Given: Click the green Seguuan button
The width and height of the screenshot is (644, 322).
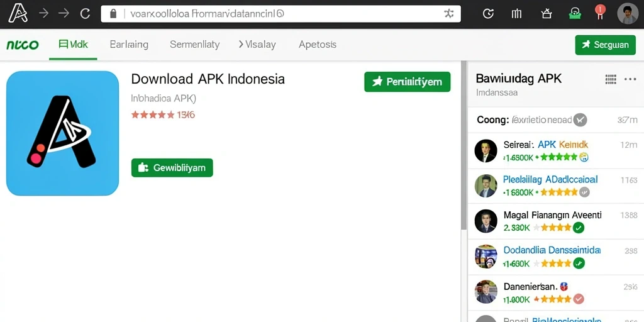Looking at the screenshot, I should 606,45.
